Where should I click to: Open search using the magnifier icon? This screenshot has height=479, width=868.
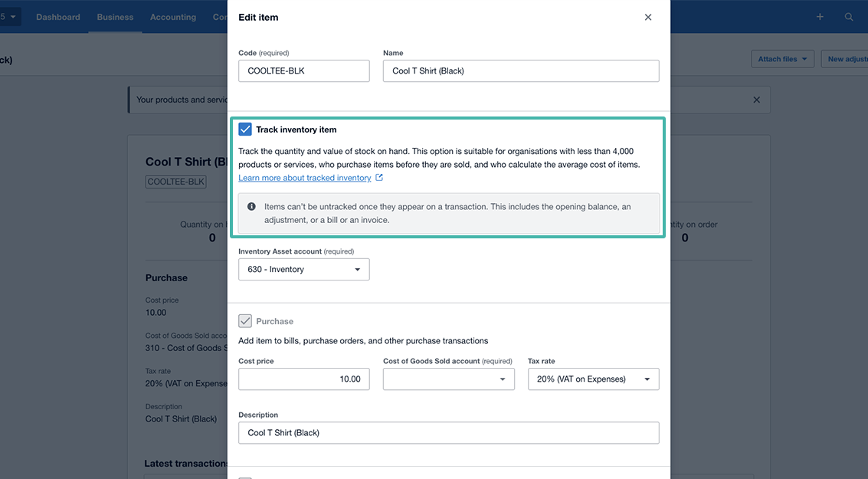(x=849, y=17)
